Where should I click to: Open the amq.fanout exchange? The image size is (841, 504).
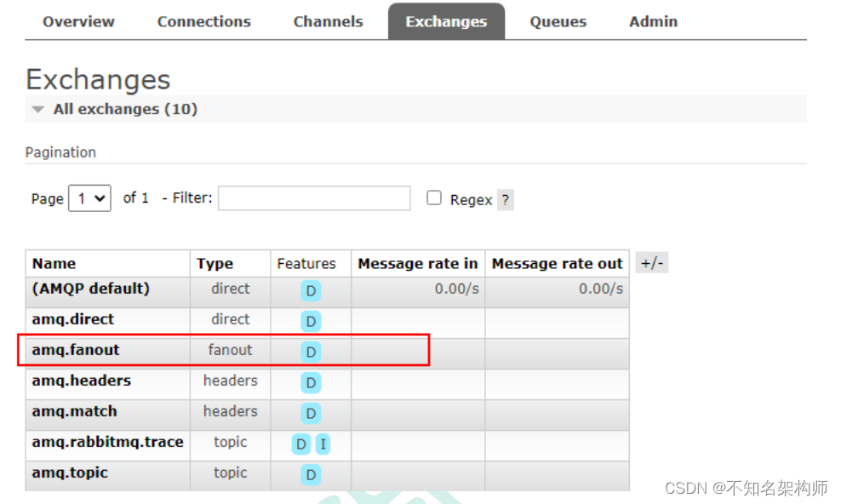pyautogui.click(x=76, y=350)
